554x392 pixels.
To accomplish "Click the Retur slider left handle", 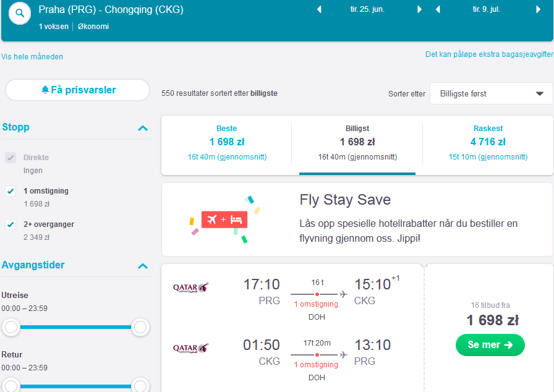I will pyautogui.click(x=11, y=386).
